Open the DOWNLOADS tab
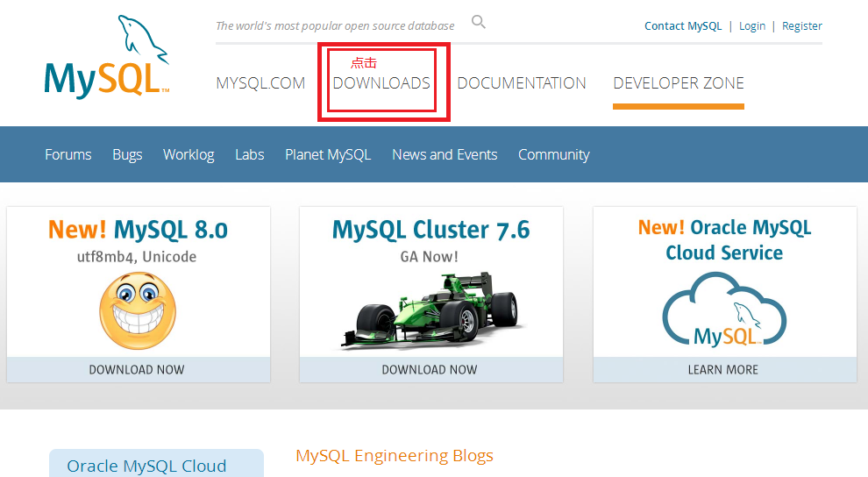868x477 pixels. [381, 83]
